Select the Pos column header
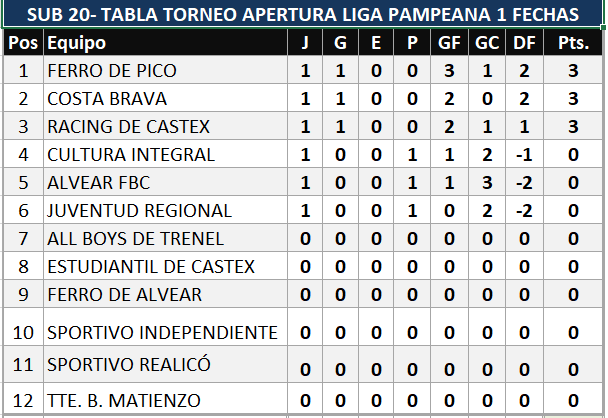 tap(22, 43)
